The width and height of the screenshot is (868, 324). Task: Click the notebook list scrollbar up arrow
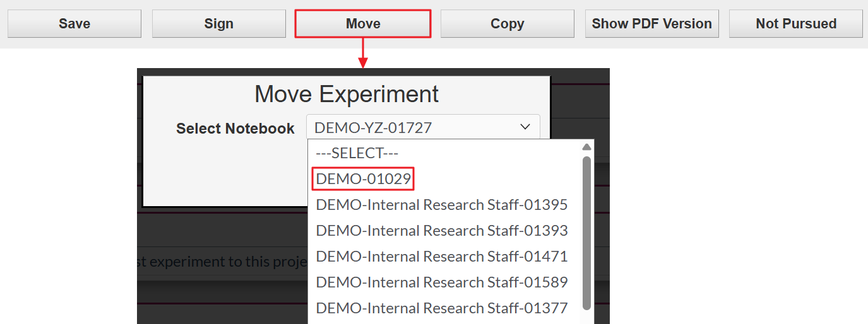pyautogui.click(x=586, y=148)
